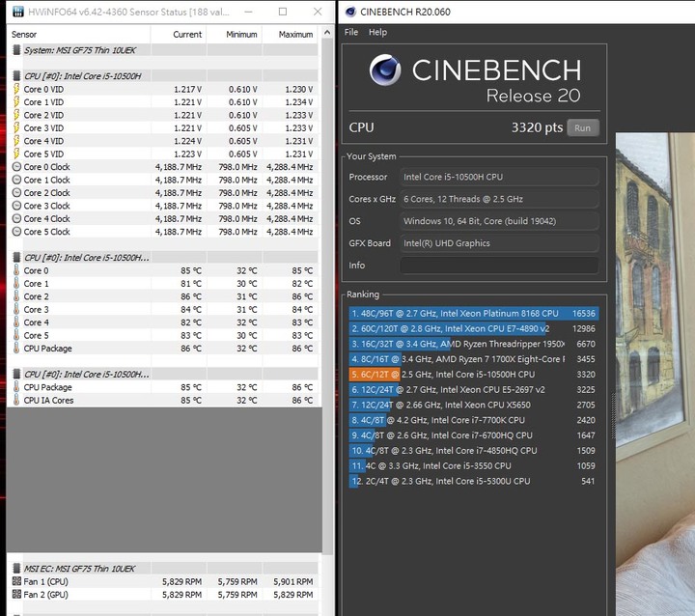The width and height of the screenshot is (695, 616).
Task: Select ranking entry 11 Core i5-3550
Action: 473,465
